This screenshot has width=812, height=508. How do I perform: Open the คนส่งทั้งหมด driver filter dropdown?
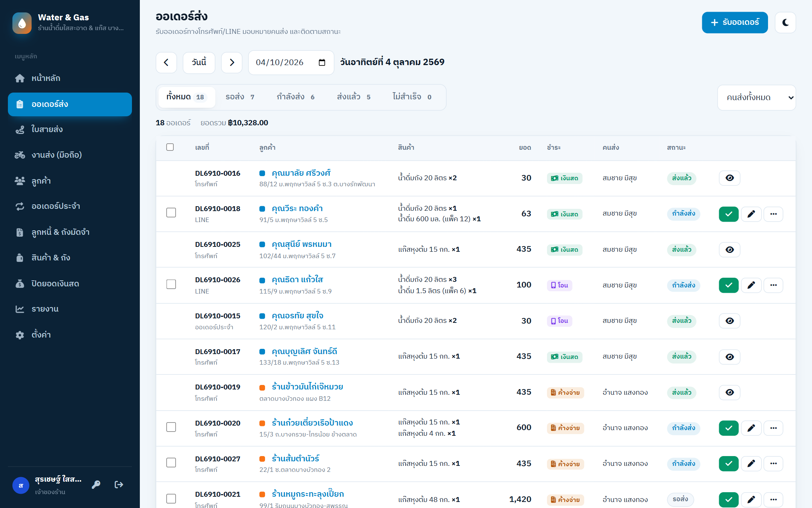(x=756, y=97)
